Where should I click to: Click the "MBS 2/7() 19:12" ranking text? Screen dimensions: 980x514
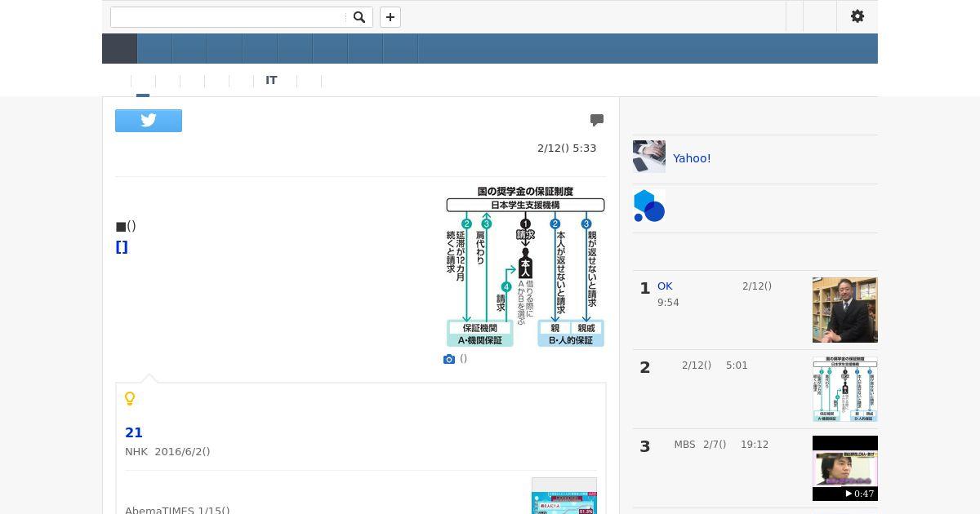(721, 445)
